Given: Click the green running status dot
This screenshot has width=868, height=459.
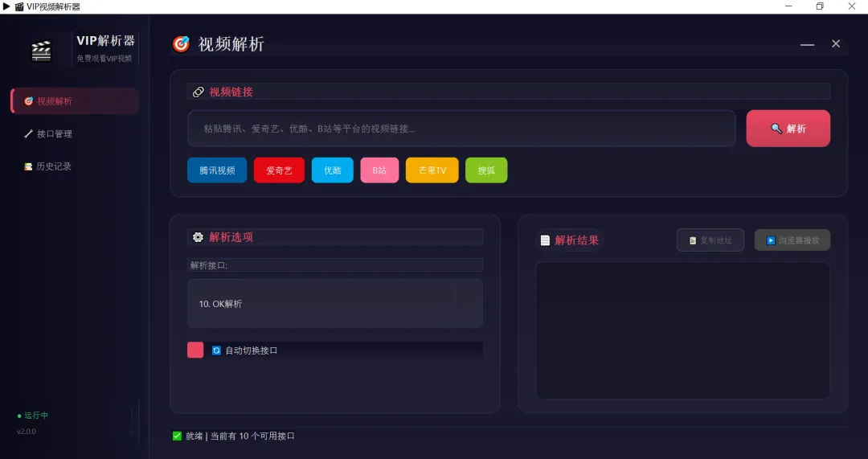Looking at the screenshot, I should pos(19,416).
